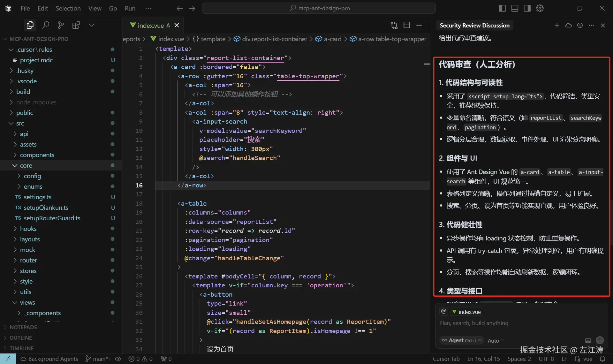Open the Search tool in the sidebar

[46, 25]
